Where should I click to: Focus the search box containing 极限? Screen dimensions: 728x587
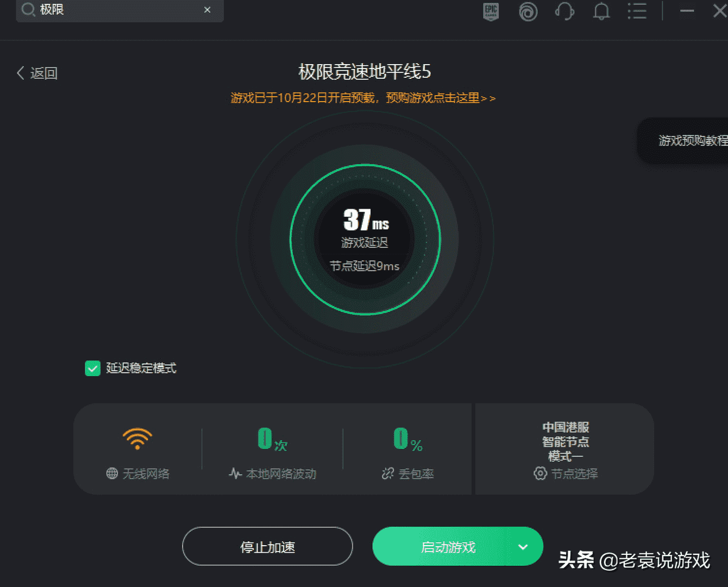[x=120, y=10]
